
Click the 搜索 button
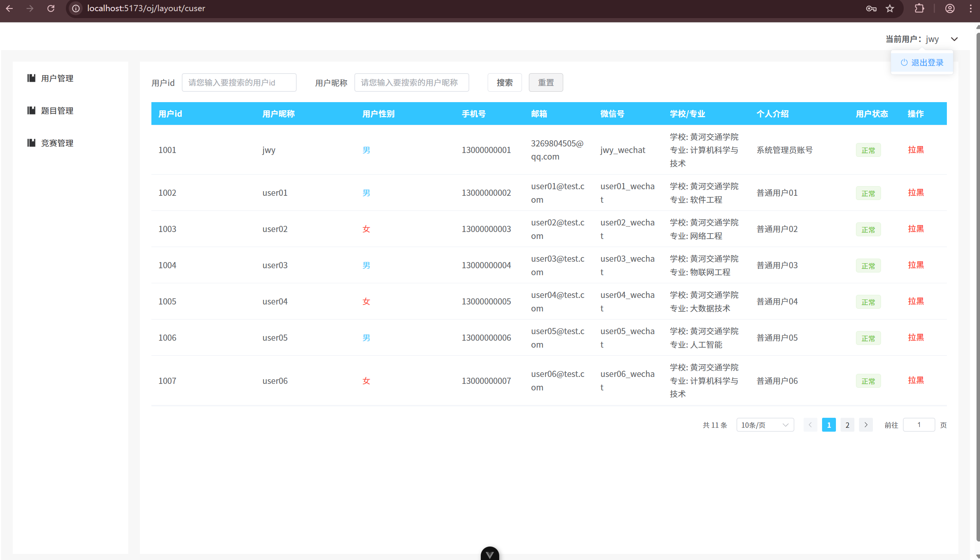point(504,82)
